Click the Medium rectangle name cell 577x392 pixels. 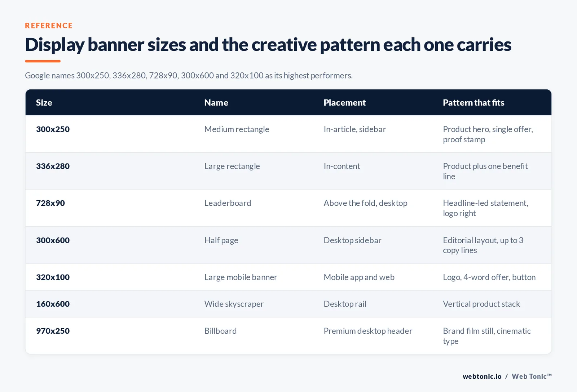[x=237, y=129]
